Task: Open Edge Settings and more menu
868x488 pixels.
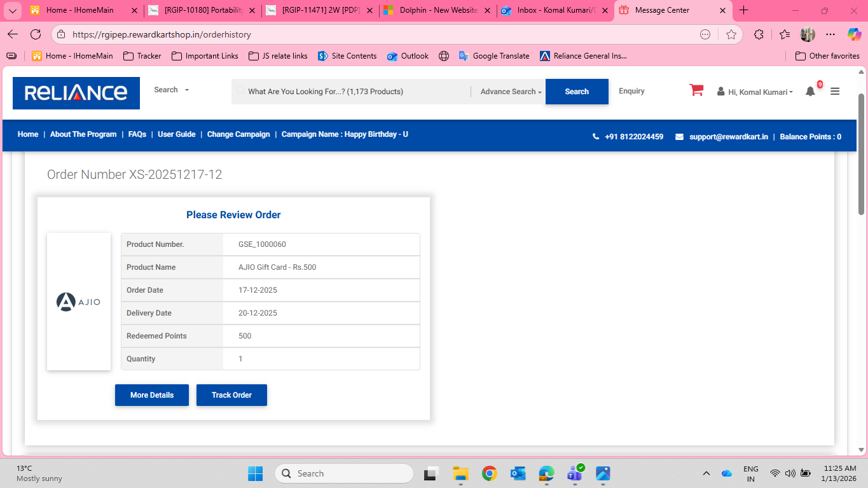Action: click(x=830, y=34)
